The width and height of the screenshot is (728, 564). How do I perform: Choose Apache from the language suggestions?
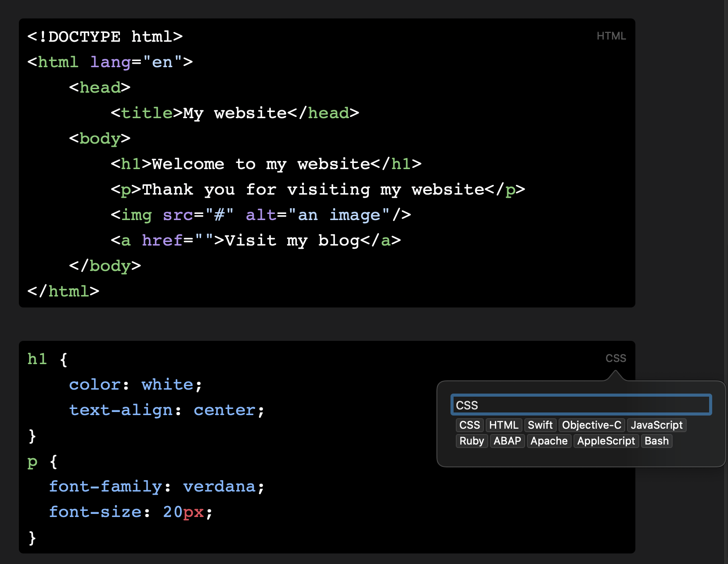(549, 441)
